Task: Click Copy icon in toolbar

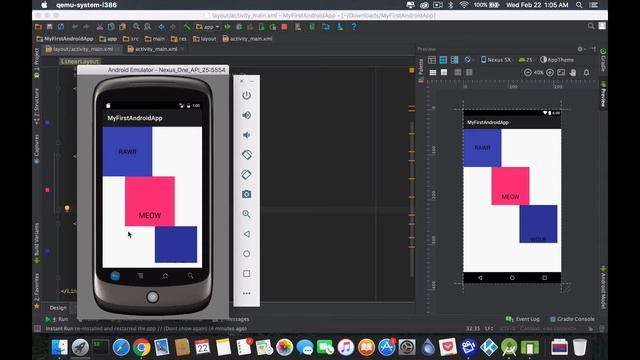Action: [x=111, y=27]
